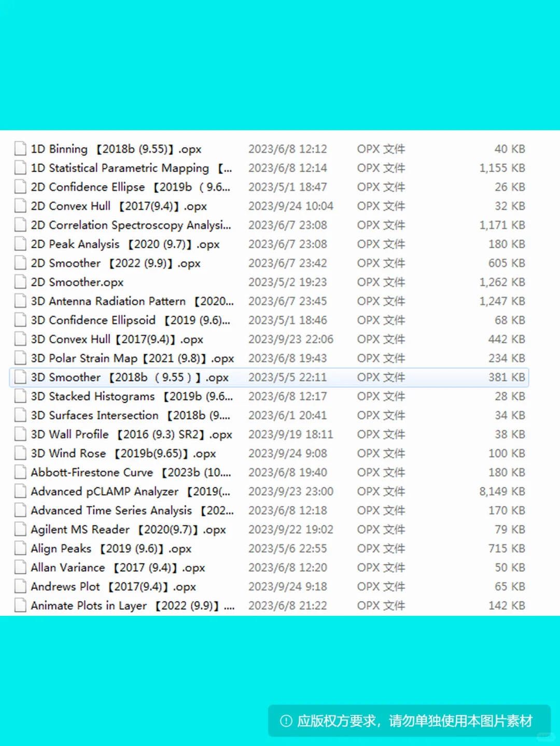Select the 1D Statistical Parametric Mapping file

coord(131,168)
